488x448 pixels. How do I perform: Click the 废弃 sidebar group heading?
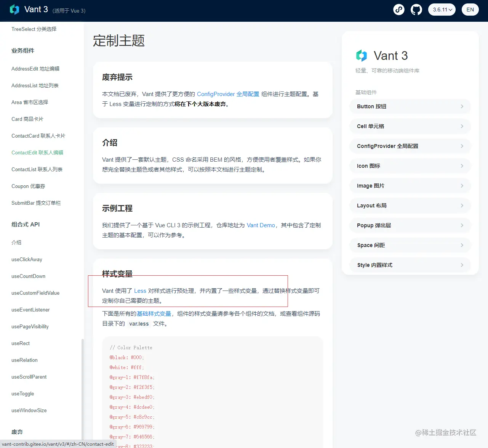click(17, 432)
